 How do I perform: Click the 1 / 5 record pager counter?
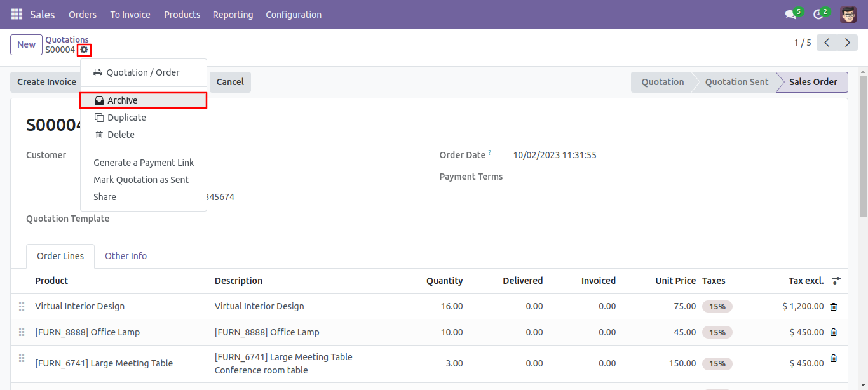point(803,43)
